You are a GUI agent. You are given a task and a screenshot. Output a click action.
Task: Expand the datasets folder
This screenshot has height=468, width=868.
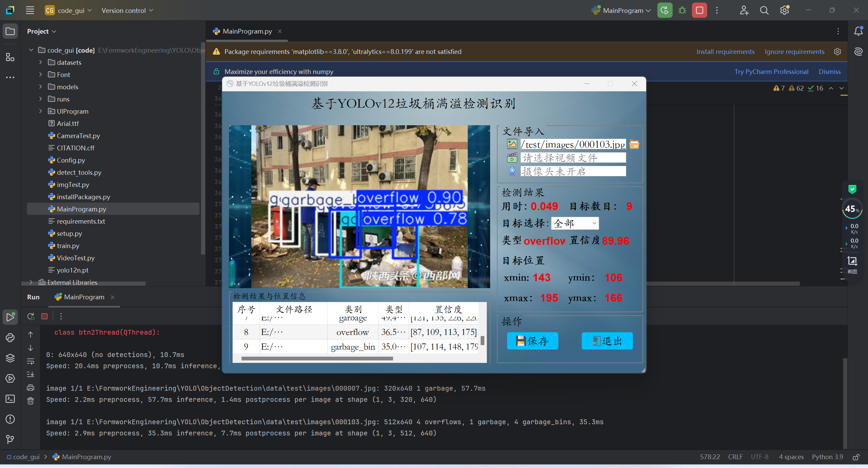coord(41,62)
